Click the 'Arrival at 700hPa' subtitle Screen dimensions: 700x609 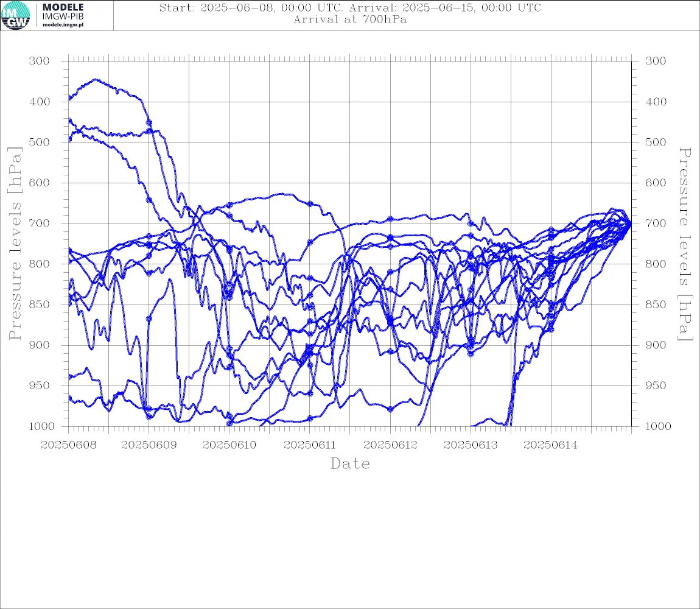[350, 19]
